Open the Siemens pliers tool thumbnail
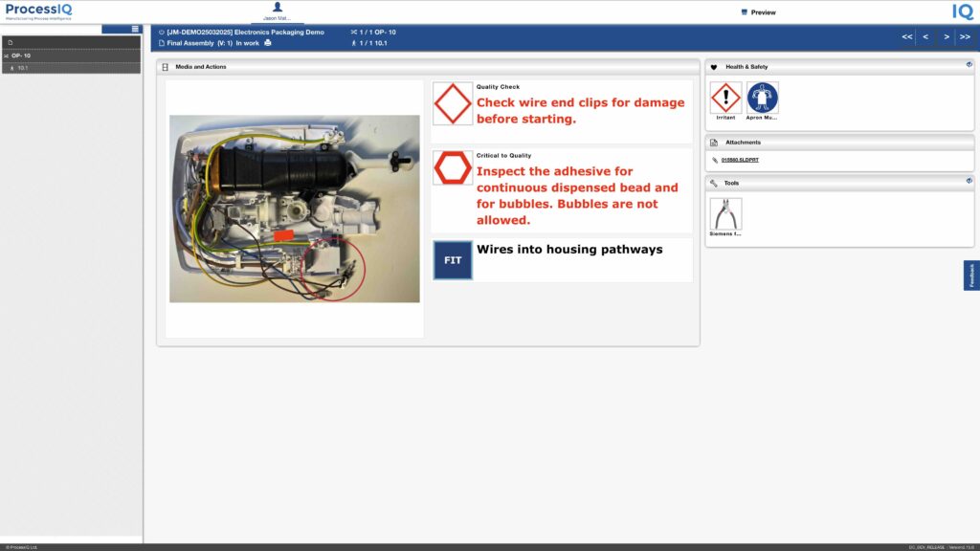 click(x=725, y=213)
